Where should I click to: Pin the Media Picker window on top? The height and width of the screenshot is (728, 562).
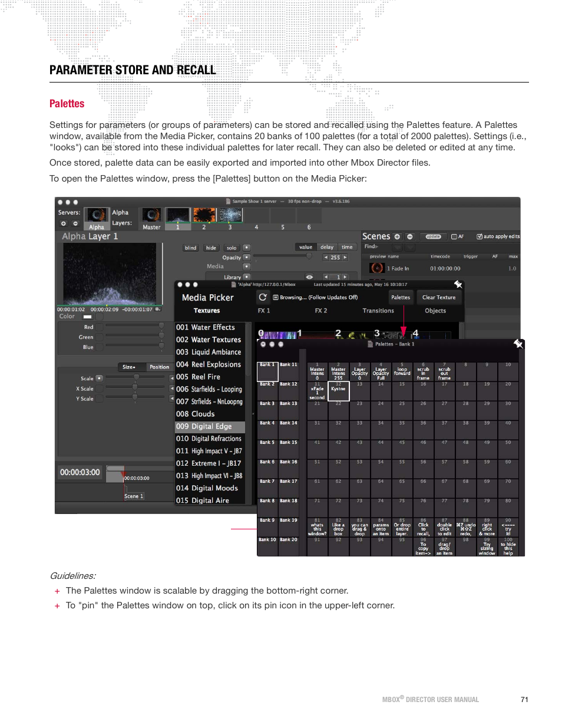pos(458,285)
